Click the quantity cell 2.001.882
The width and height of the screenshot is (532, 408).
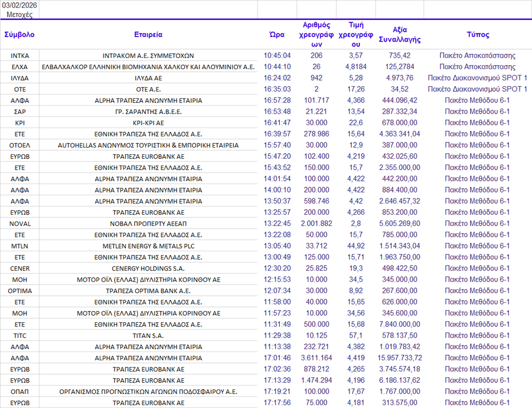click(316, 223)
